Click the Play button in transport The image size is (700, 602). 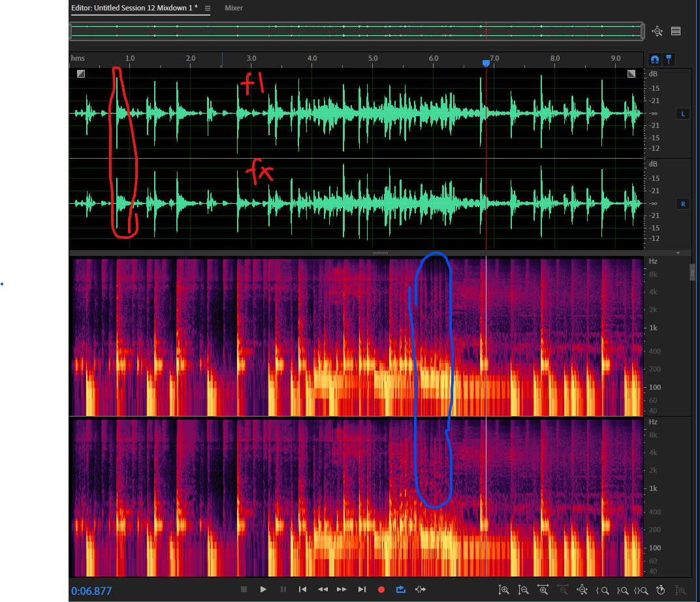tap(263, 590)
